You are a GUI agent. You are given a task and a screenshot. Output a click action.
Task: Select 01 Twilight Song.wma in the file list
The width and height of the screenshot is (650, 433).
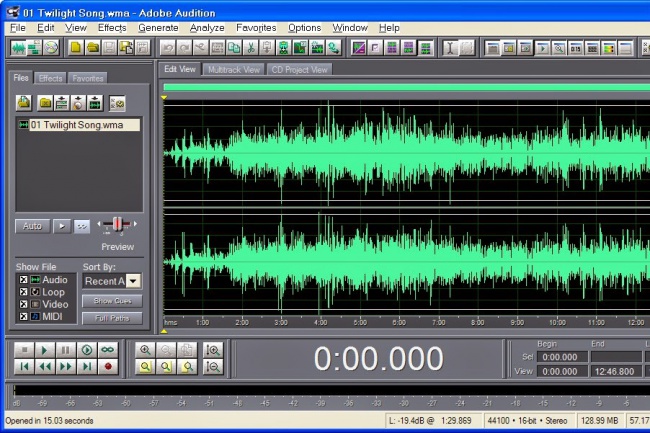pos(79,125)
